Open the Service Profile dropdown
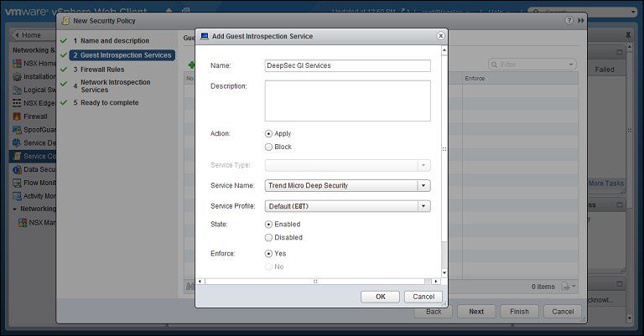Viewport: 644px width, 336px height. [423, 206]
